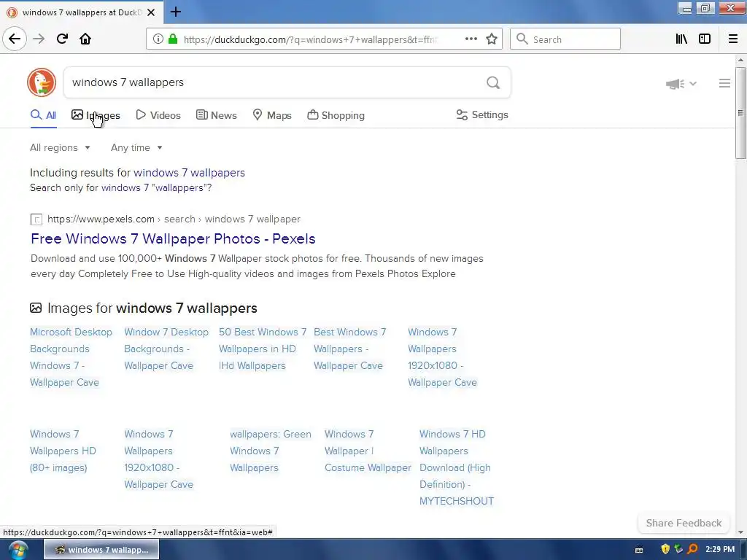This screenshot has width=747, height=560.
Task: Click the keyboard tray icon
Action: point(639,550)
